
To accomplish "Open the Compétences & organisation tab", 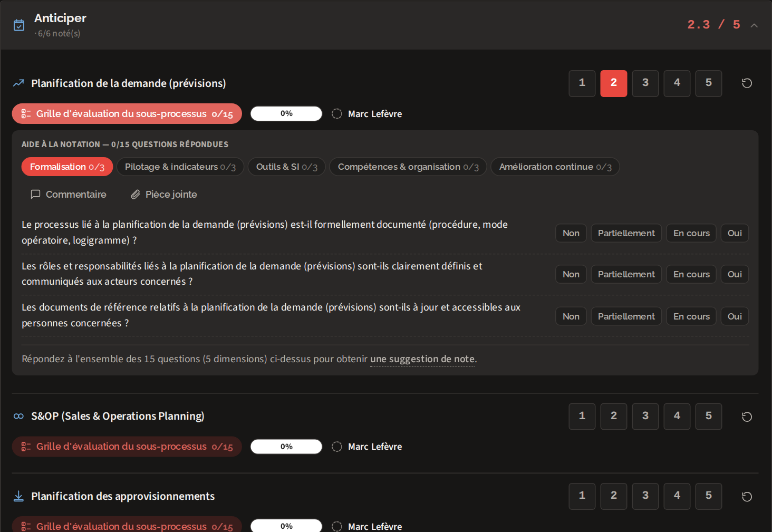I will (x=408, y=167).
